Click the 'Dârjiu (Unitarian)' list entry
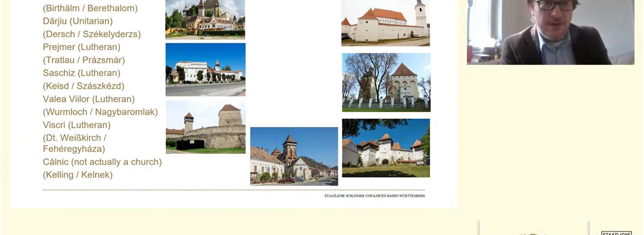This screenshot has height=235, width=644. tap(78, 21)
